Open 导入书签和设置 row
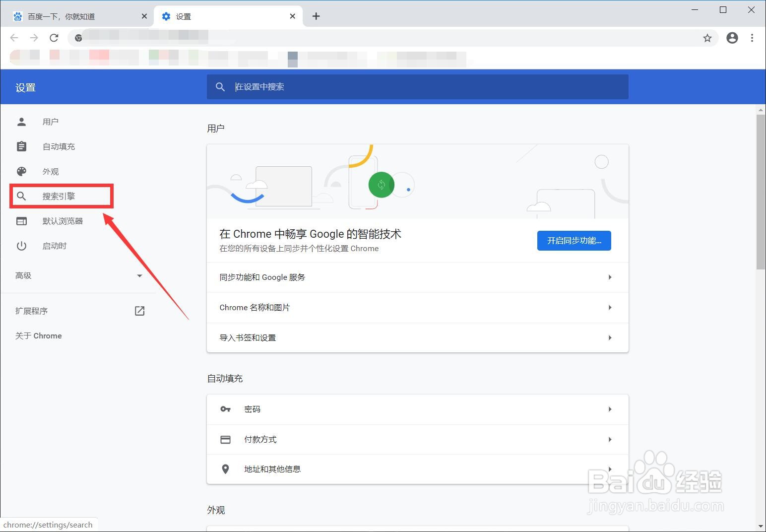Viewport: 766px width, 532px height. click(x=418, y=338)
